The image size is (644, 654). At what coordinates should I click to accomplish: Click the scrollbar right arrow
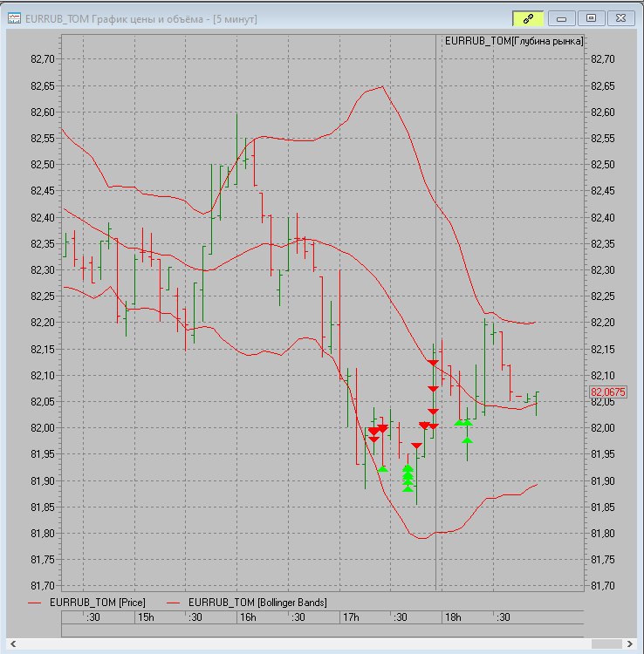click(630, 644)
